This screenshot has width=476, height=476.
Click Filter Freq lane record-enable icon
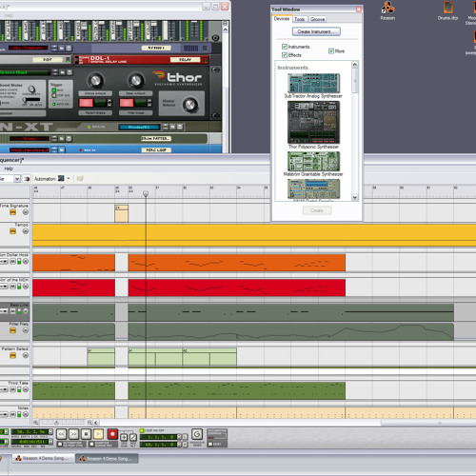[26, 330]
